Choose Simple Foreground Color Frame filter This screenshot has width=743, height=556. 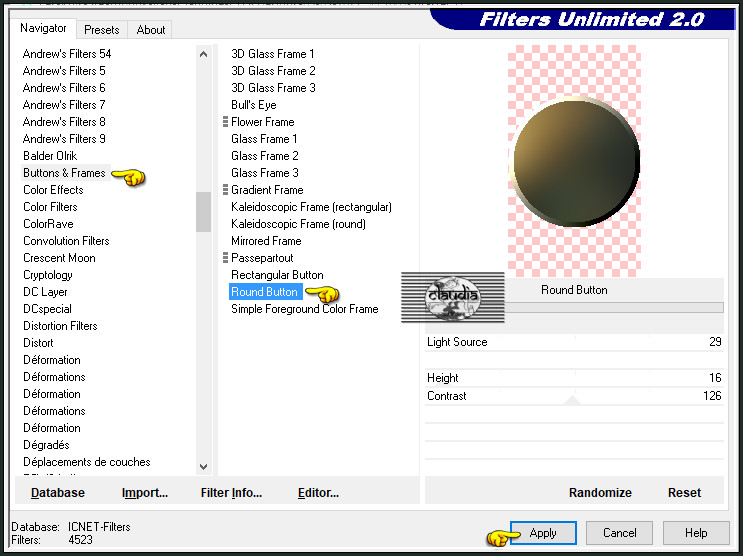(x=305, y=309)
